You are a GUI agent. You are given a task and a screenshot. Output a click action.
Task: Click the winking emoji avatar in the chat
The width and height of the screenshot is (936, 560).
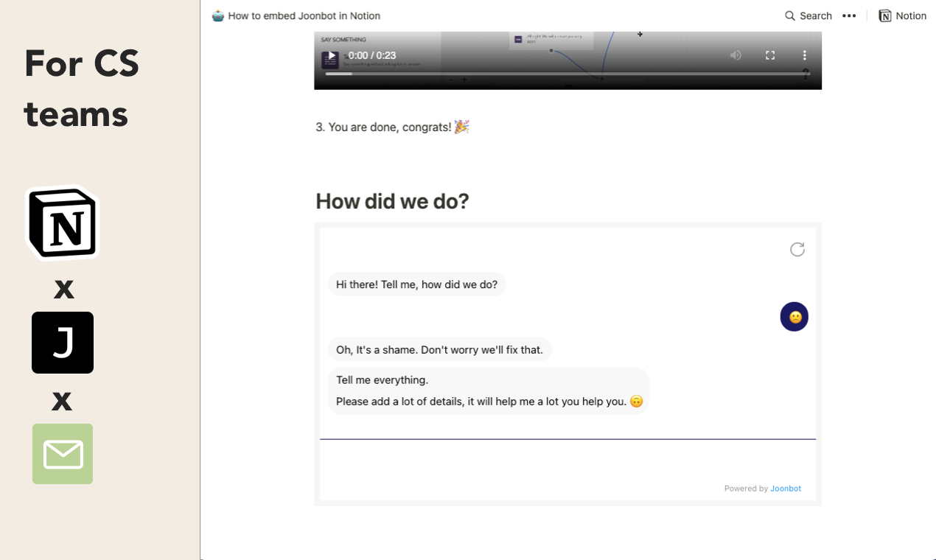(x=794, y=316)
